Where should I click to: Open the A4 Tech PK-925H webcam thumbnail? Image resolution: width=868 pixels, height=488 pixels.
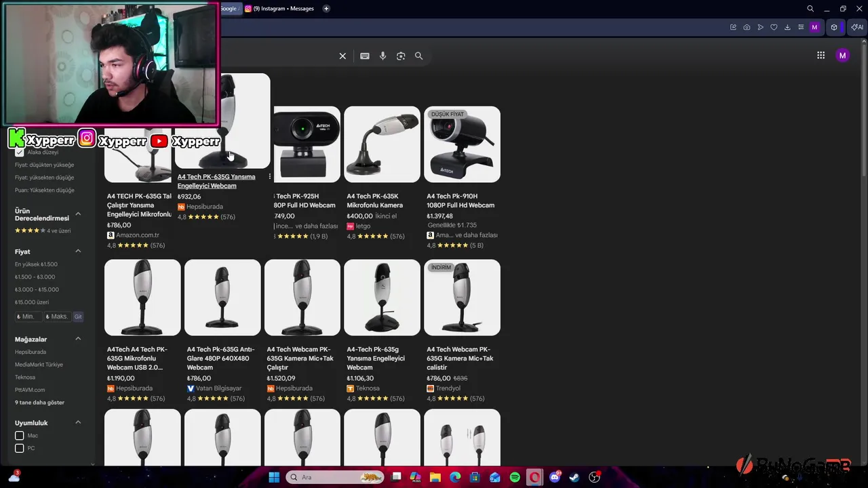click(x=307, y=144)
